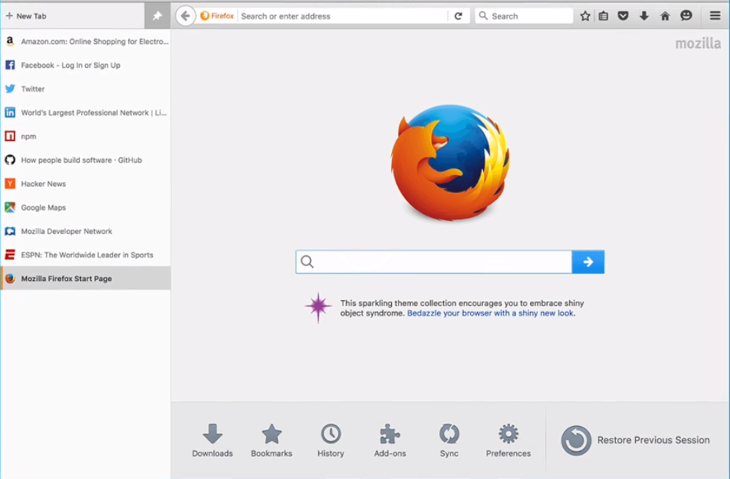
Task: Switch to the Mozilla Developer Network tab
Action: pyautogui.click(x=86, y=231)
